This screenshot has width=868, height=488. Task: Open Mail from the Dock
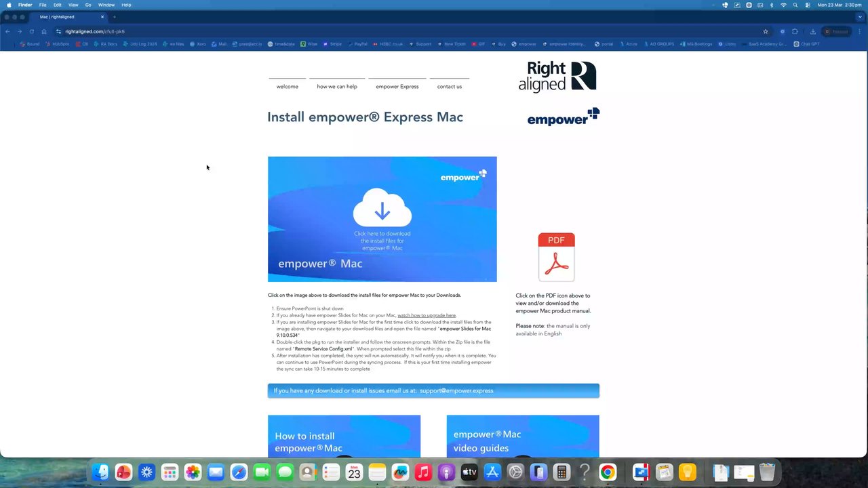coord(216,472)
